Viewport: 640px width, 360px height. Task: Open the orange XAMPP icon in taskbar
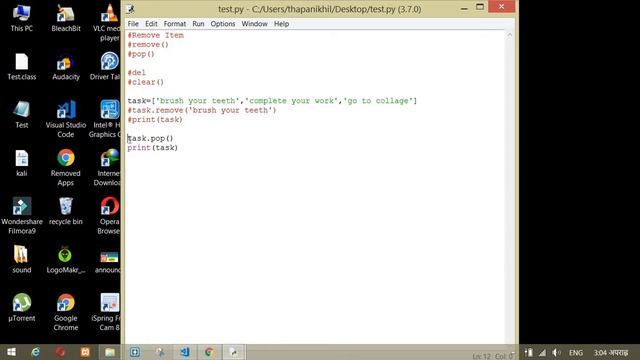point(85,352)
